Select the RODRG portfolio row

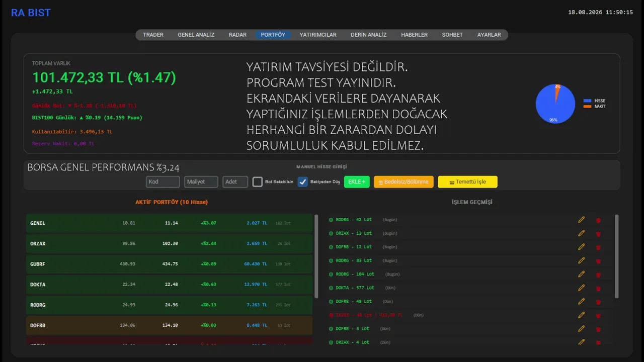pyautogui.click(x=169, y=305)
